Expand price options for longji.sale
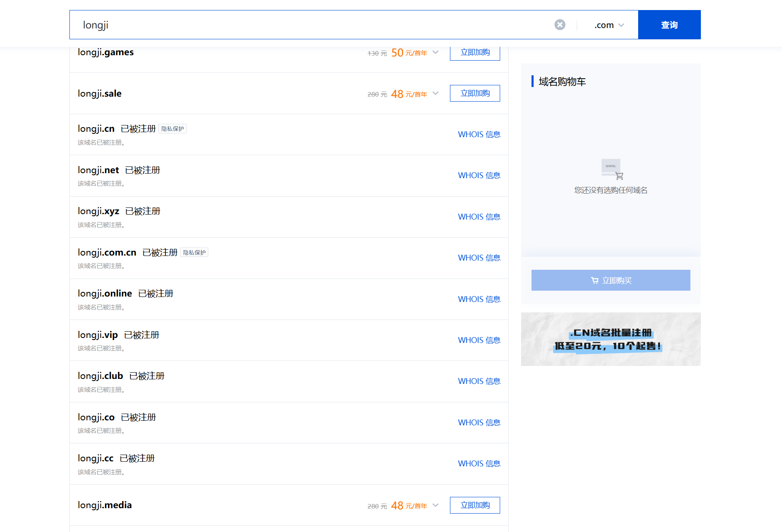Screen dimensions: 782x532 (436, 93)
